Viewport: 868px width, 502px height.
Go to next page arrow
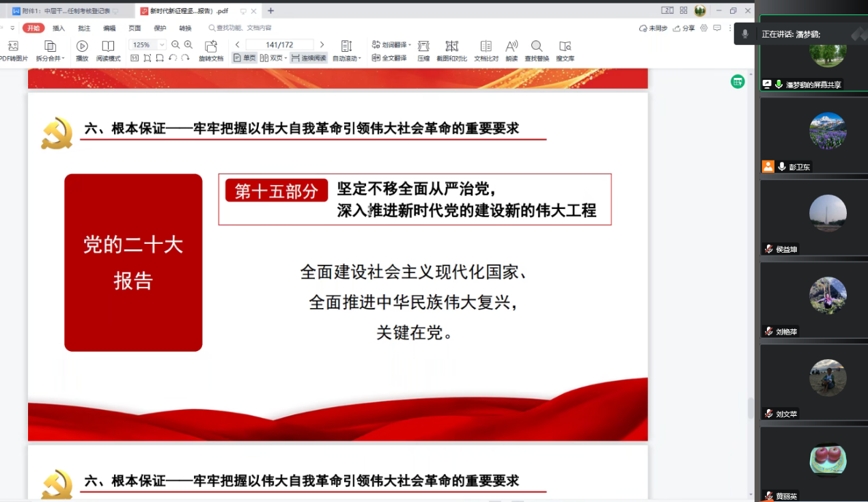point(322,45)
